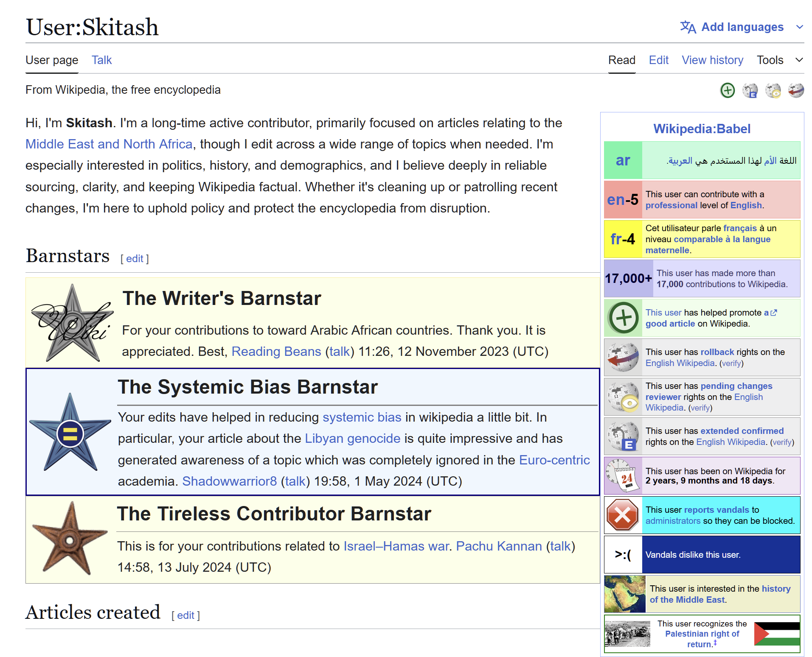Open 'comparable à la langue maternelle' link
812x657 pixels.
[x=708, y=245]
